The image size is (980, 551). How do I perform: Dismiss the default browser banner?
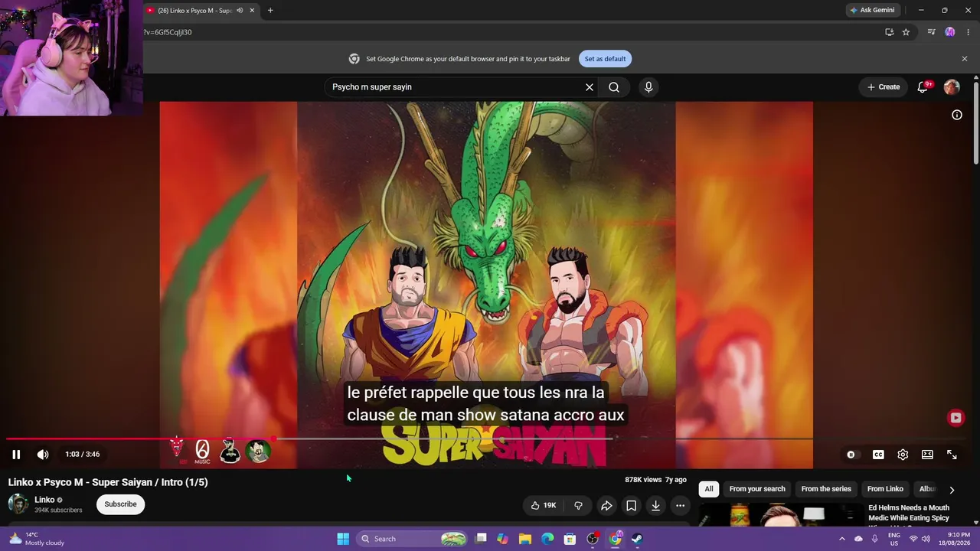pos(965,59)
